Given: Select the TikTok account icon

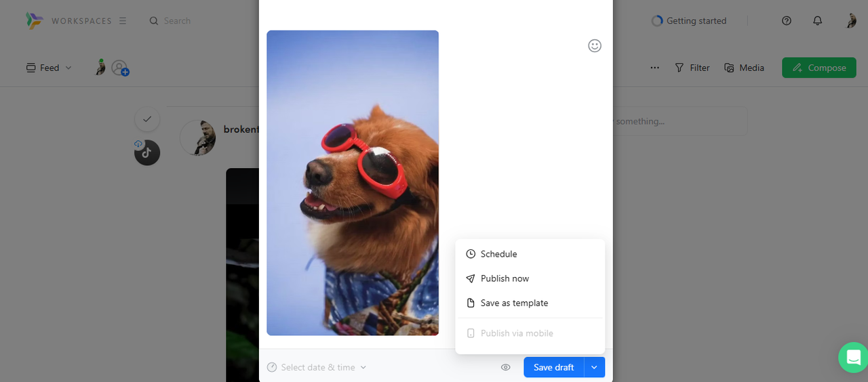Looking at the screenshot, I should click(x=147, y=153).
